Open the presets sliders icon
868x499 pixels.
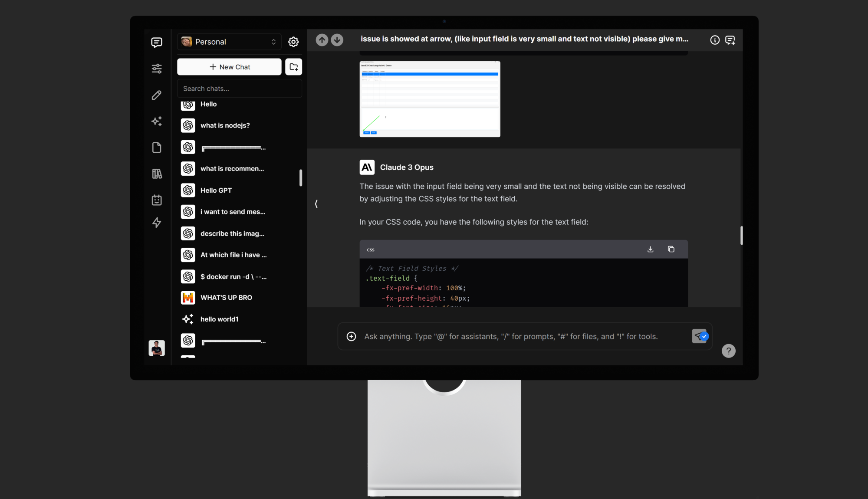[x=157, y=69]
